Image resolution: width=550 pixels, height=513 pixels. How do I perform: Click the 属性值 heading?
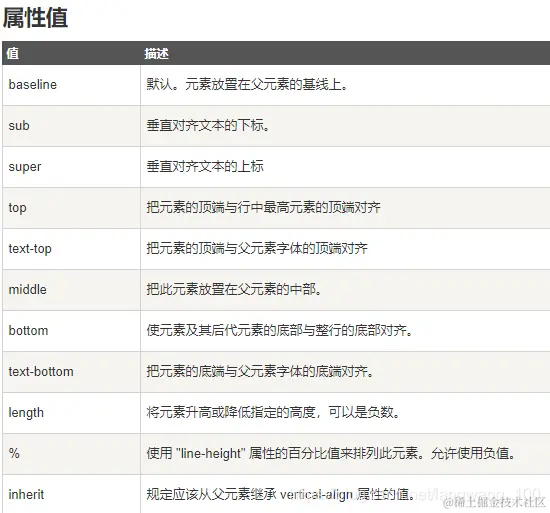pyautogui.click(x=35, y=18)
